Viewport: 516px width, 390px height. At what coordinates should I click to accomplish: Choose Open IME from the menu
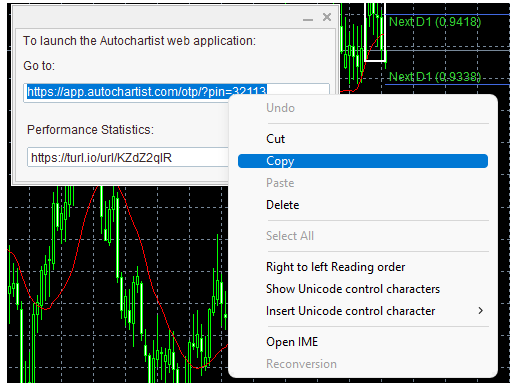363,342
